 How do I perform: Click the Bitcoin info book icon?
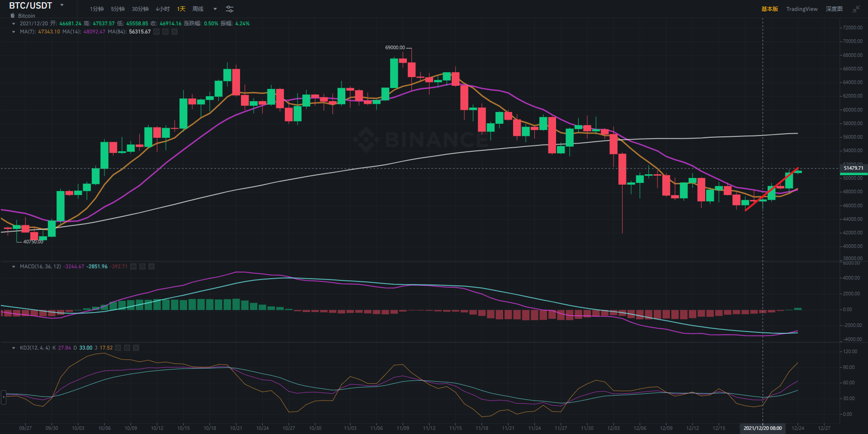click(x=13, y=16)
